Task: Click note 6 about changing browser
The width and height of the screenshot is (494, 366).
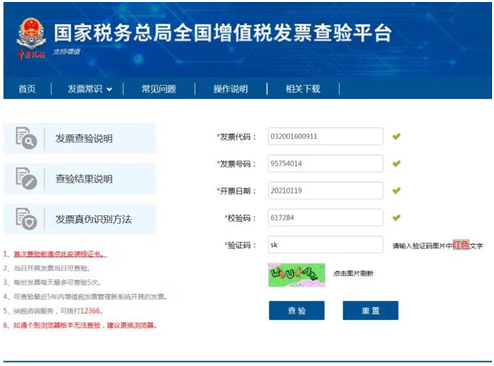Action: (80, 325)
